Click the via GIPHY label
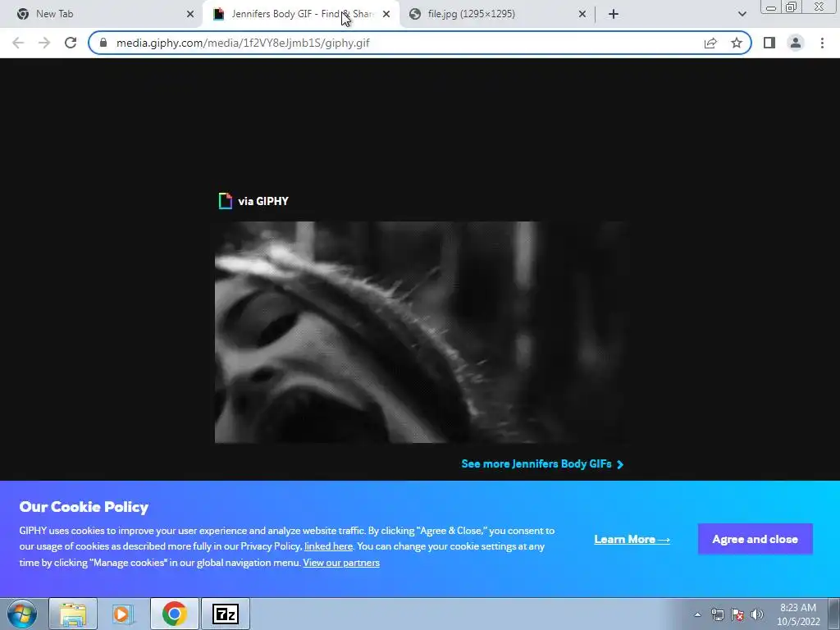Viewport: 840px width, 630px height. (x=263, y=201)
